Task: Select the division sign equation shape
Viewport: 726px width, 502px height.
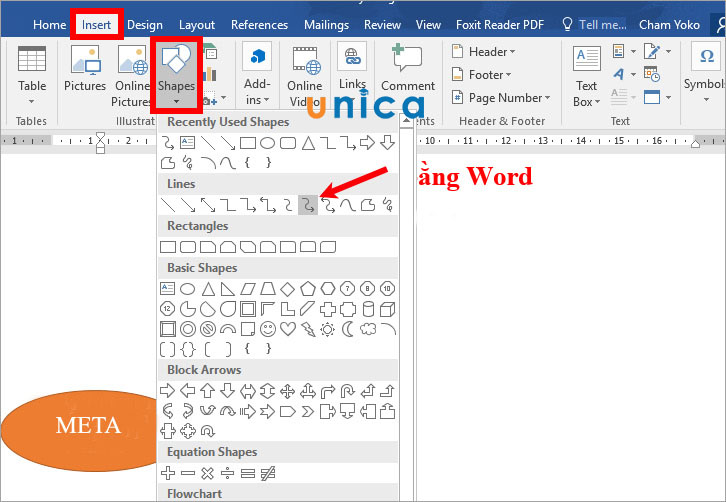Action: [x=228, y=473]
